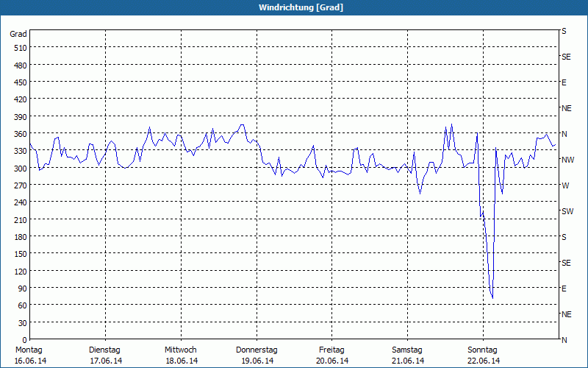The image size is (588, 368).
Task: Click the Grad axis unit label
Action: coord(18,34)
